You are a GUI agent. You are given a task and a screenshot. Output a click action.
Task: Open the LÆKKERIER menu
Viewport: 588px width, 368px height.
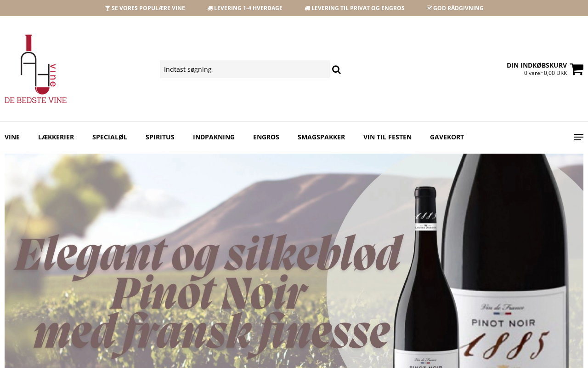[x=56, y=137]
